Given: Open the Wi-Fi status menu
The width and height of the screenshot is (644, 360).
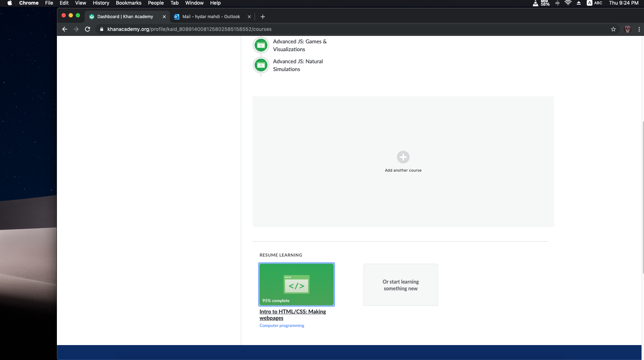Looking at the screenshot, I should click(x=568, y=3).
